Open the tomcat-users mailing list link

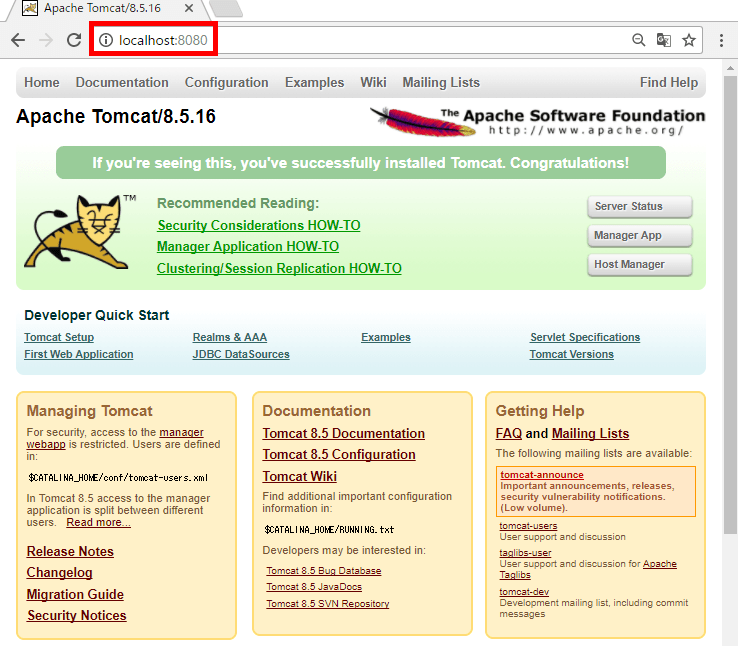[528, 526]
